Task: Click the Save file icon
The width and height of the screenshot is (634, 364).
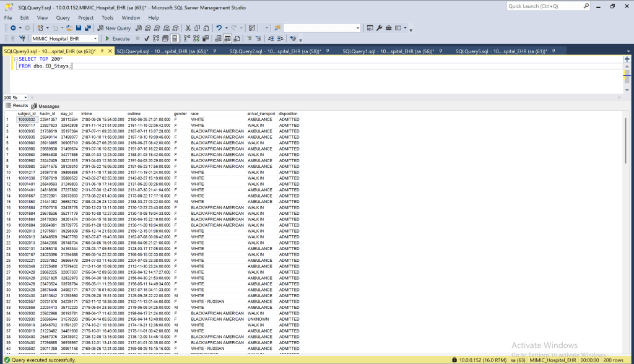Action: click(x=78, y=28)
